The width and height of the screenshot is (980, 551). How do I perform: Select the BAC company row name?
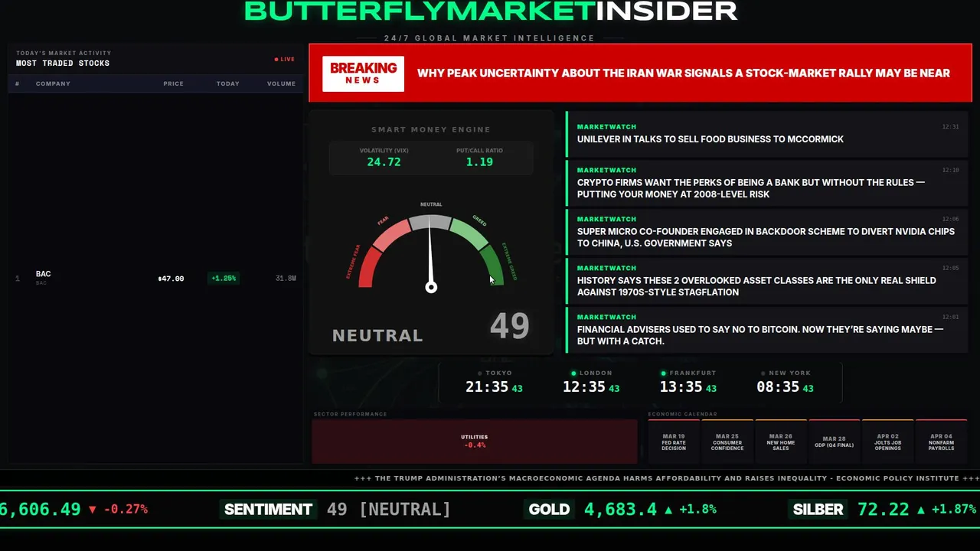point(43,274)
